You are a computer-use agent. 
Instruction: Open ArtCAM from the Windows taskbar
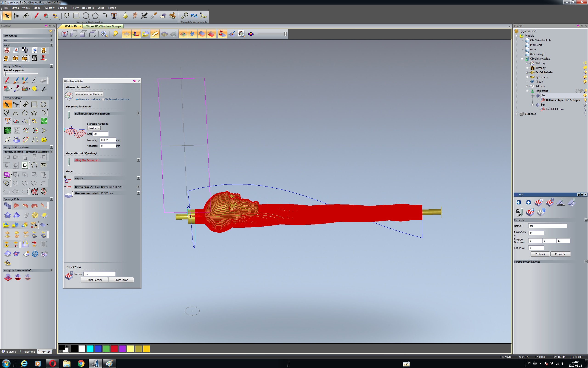(x=95, y=363)
